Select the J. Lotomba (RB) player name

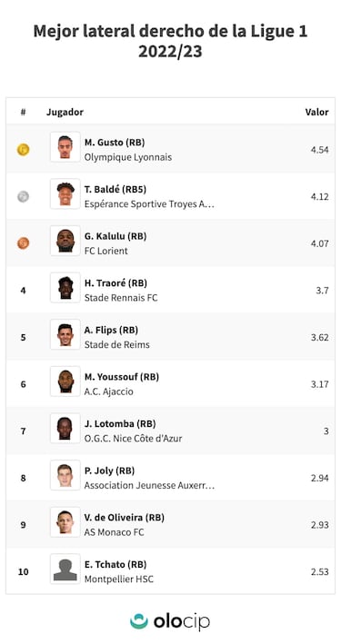pyautogui.click(x=120, y=423)
